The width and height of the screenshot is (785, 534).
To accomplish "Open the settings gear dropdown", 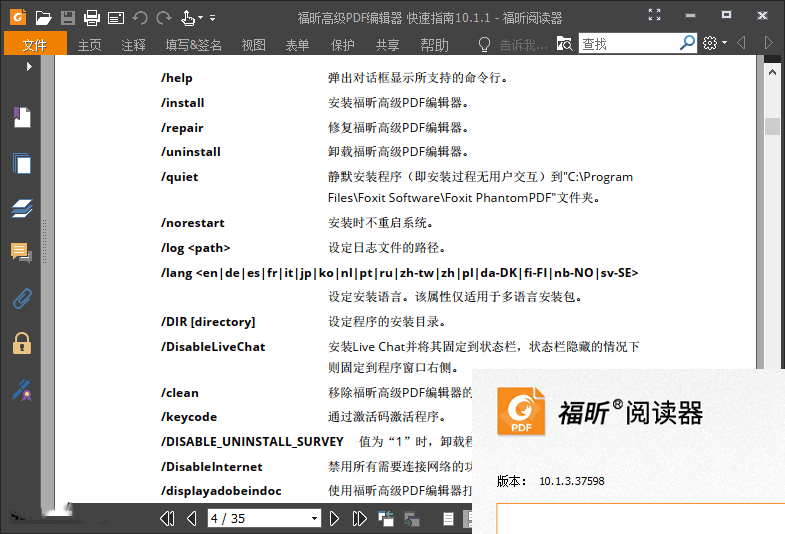I will [x=714, y=44].
